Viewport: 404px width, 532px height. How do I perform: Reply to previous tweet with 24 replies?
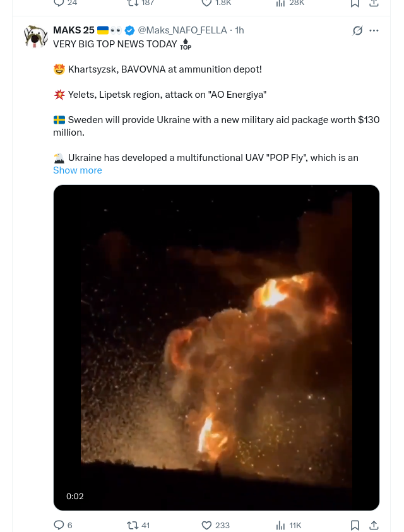[x=66, y=3]
